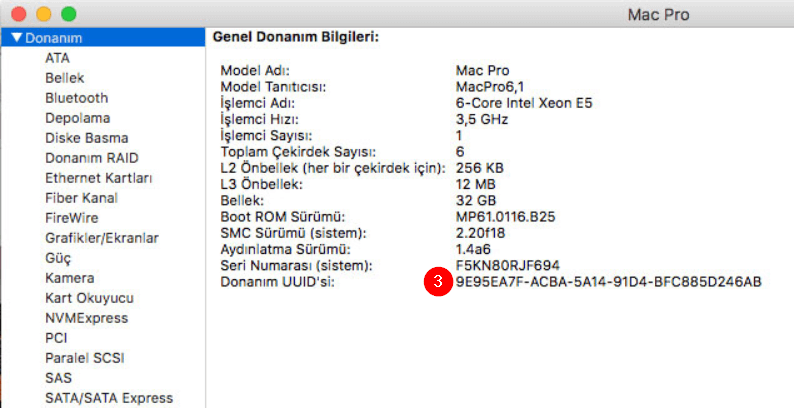Image resolution: width=794 pixels, height=408 pixels.
Task: Click the red close window button
Action: click(19, 14)
